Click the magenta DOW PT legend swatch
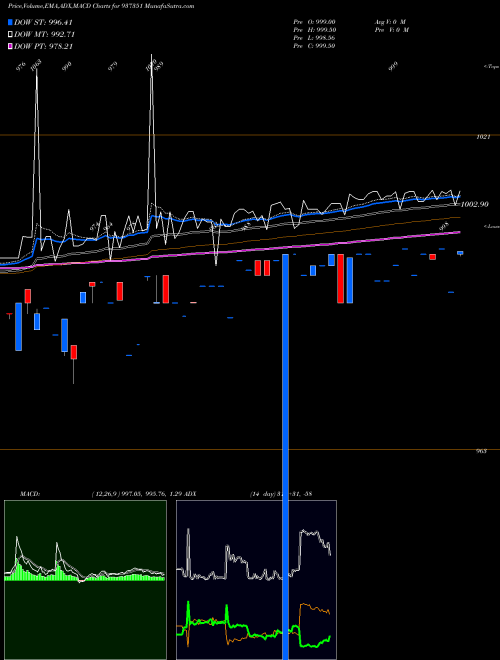 [x=10, y=47]
